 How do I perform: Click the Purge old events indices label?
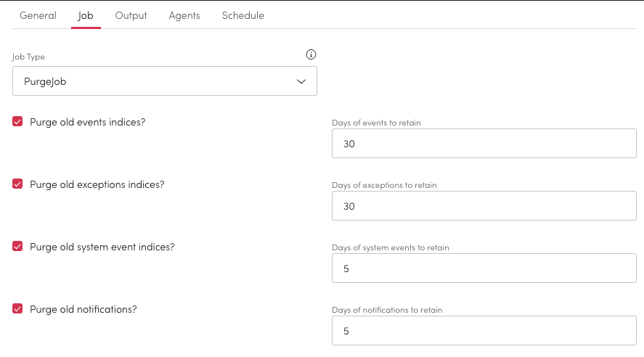pyautogui.click(x=87, y=122)
